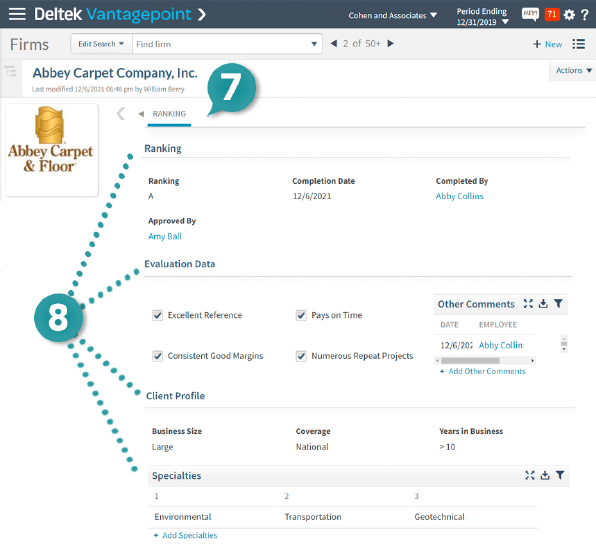Open the HEY! chat notifications icon
The width and height of the screenshot is (596, 545).
[530, 14]
